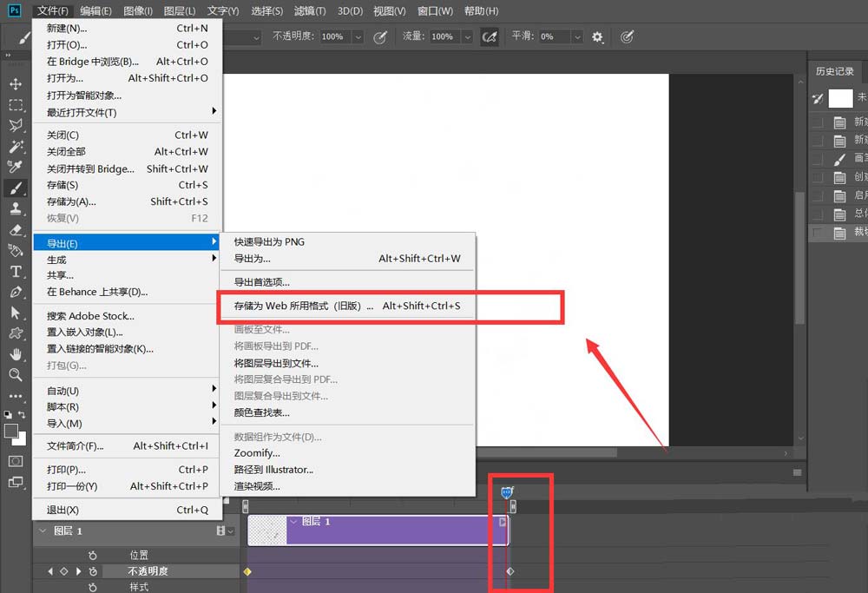The height and width of the screenshot is (593, 868).
Task: Open the blend mode dropdown left of 不透明度
Action: coord(256,37)
